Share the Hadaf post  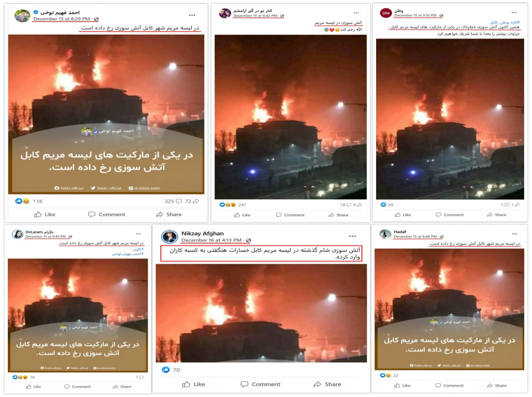click(x=497, y=386)
